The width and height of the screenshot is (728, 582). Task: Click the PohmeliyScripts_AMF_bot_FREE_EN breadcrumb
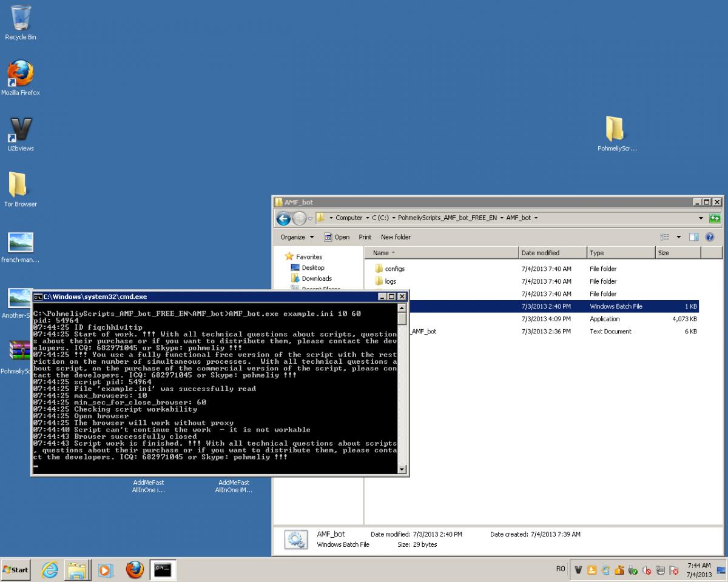click(448, 218)
